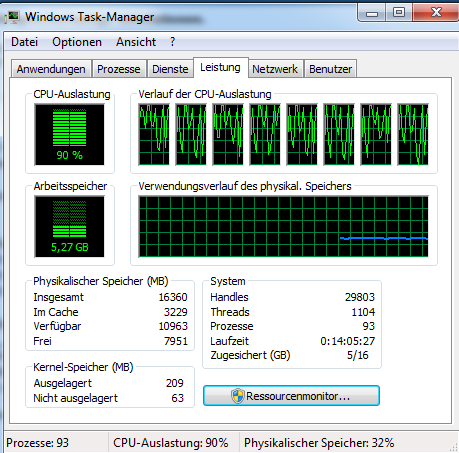Open the ? help menu
This screenshot has height=453, width=459.
[x=172, y=42]
